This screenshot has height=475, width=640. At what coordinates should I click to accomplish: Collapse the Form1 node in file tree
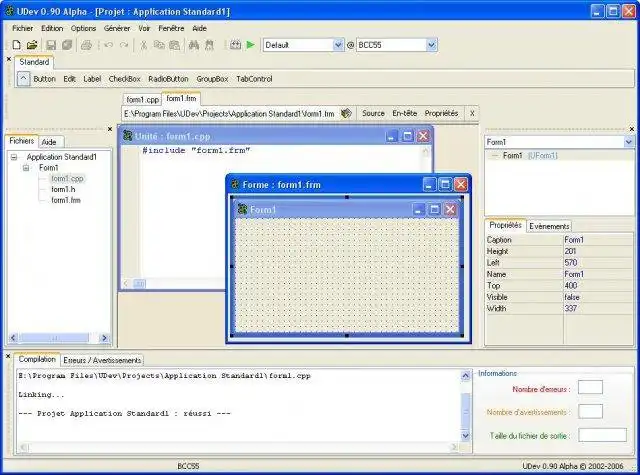coord(26,168)
